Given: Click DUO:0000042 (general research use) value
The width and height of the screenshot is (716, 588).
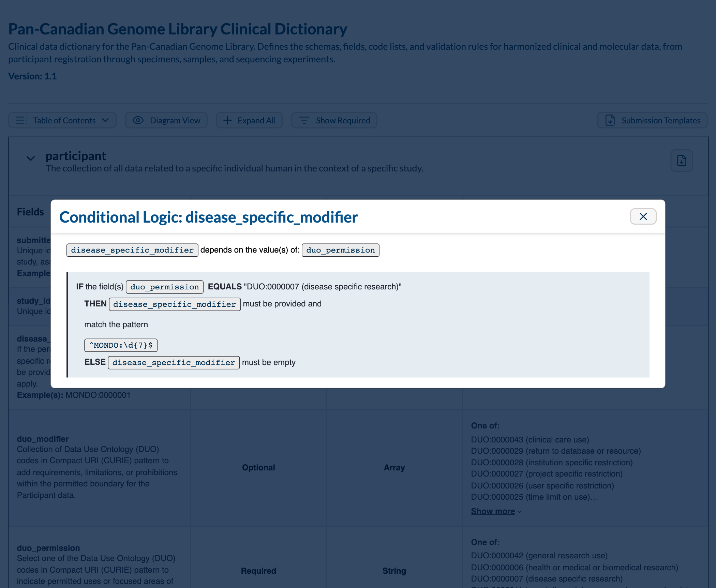Looking at the screenshot, I should point(539,556).
